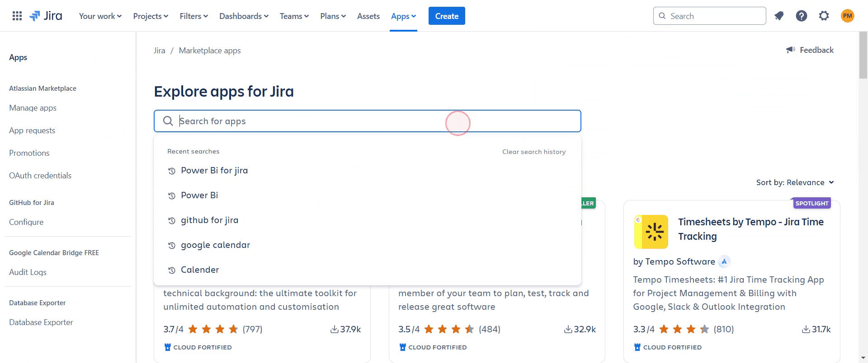The width and height of the screenshot is (868, 363).
Task: Open Promotions in the sidebar
Action: coord(29,153)
